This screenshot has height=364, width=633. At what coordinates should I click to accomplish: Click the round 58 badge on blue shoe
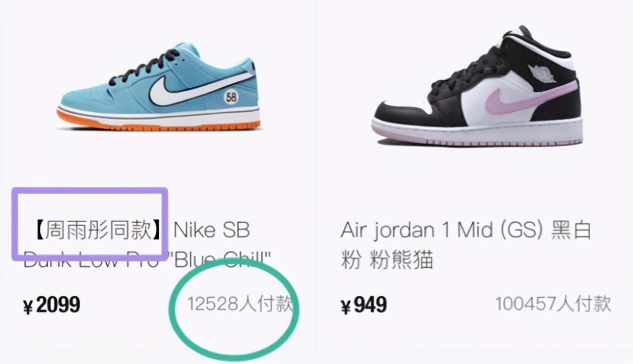pos(231,97)
